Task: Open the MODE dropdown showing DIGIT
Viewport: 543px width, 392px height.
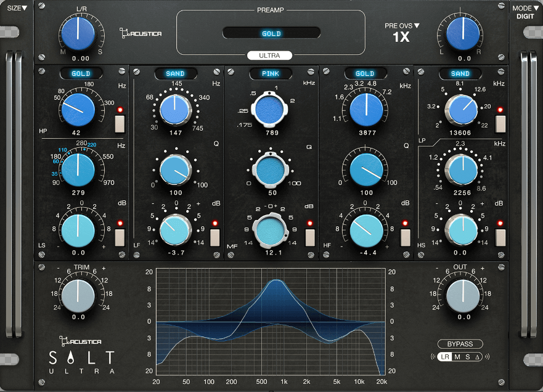Action: pos(525,12)
